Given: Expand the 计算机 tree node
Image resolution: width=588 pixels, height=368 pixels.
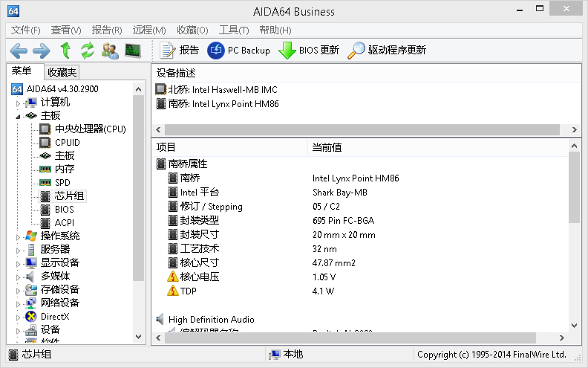Looking at the screenshot, I should (x=17, y=103).
